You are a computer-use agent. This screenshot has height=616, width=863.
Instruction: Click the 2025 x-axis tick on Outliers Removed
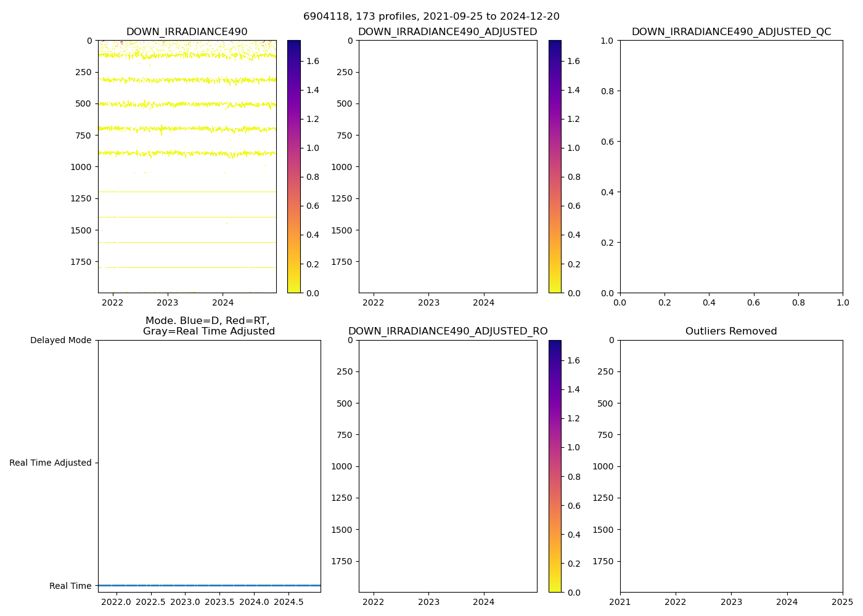tap(842, 602)
